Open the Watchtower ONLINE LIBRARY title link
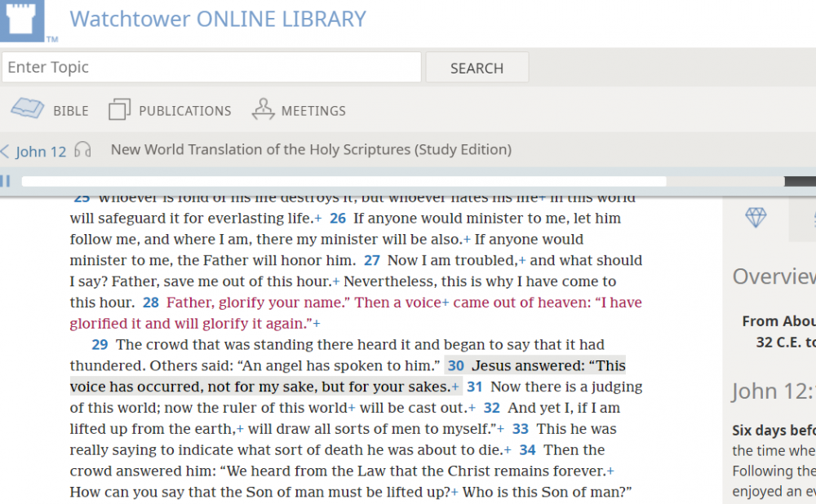Screen dimensions: 816x504 click(218, 19)
